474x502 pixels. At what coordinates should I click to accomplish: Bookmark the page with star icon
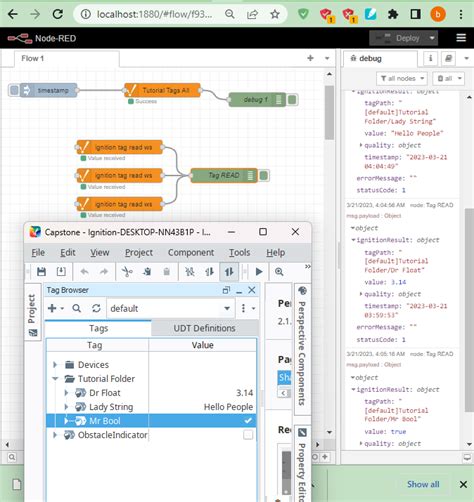coord(275,14)
